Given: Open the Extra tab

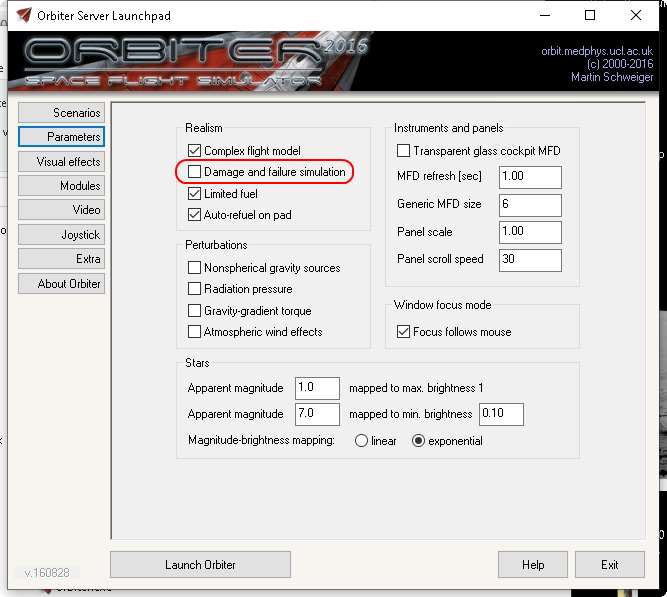Looking at the screenshot, I should tap(61, 259).
